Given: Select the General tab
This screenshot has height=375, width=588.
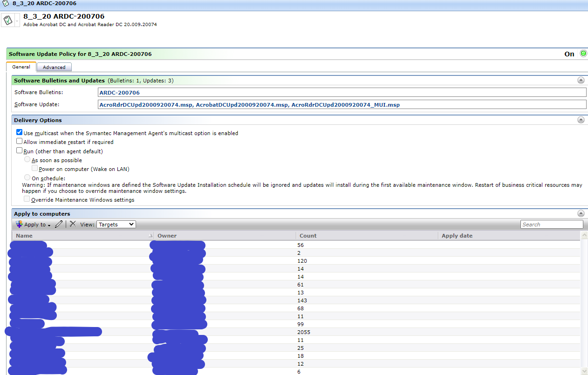Looking at the screenshot, I should click(21, 67).
